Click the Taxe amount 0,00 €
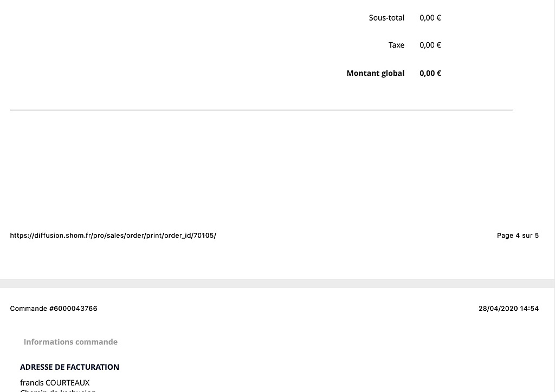555x392 pixels. click(430, 45)
